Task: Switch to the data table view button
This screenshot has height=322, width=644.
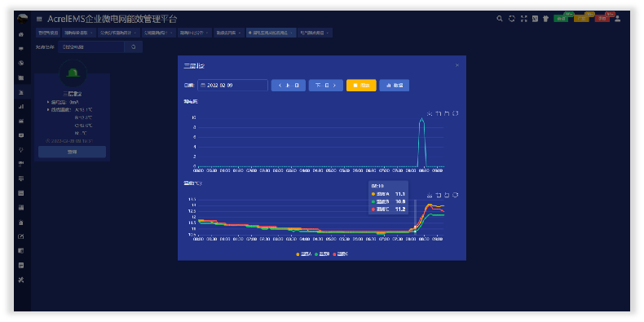Action: click(395, 86)
